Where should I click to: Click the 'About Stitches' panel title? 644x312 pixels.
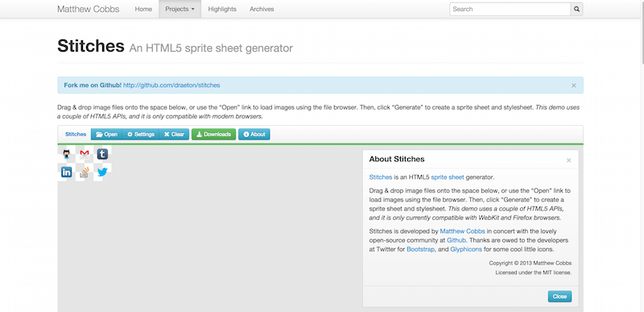[397, 159]
